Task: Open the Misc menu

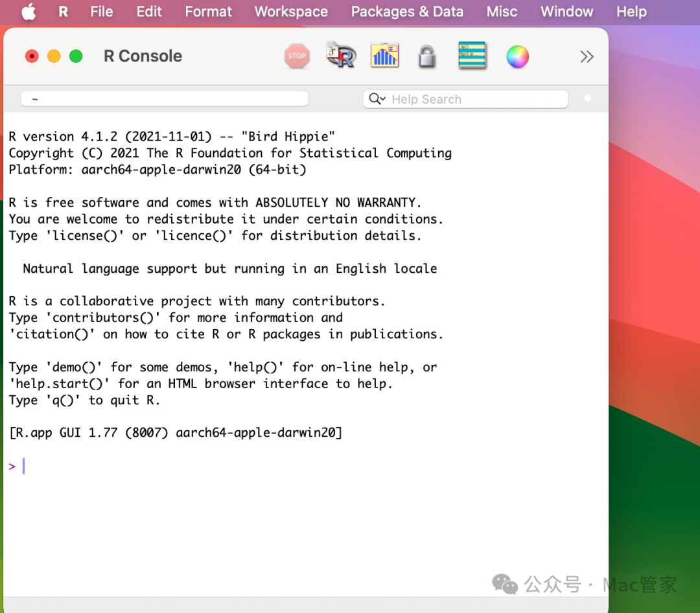Action: click(x=502, y=12)
